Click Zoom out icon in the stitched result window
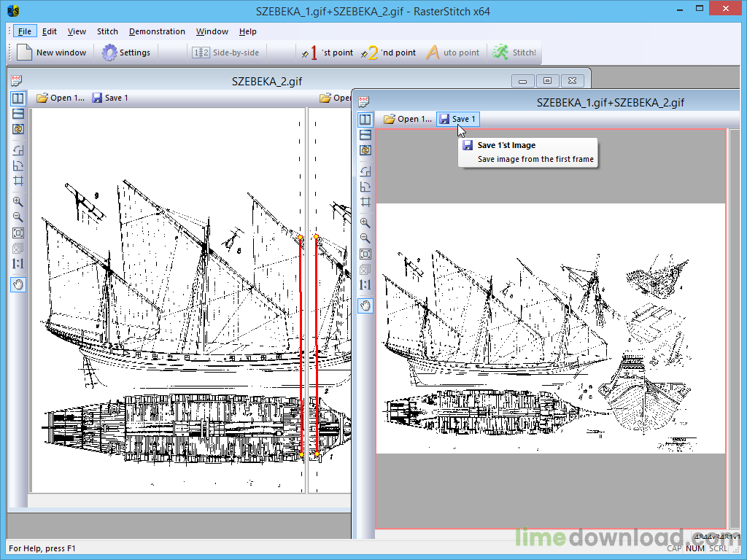This screenshot has width=747, height=560. (365, 238)
